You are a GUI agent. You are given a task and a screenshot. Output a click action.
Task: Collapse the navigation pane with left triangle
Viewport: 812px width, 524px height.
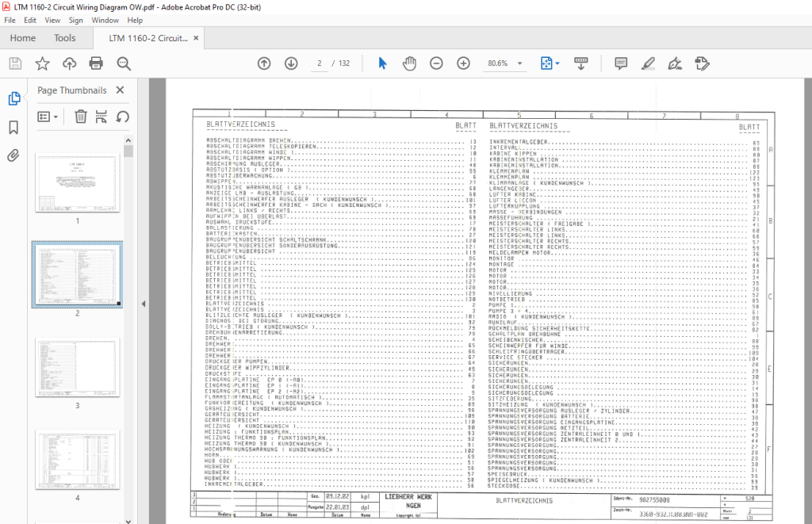[144, 304]
